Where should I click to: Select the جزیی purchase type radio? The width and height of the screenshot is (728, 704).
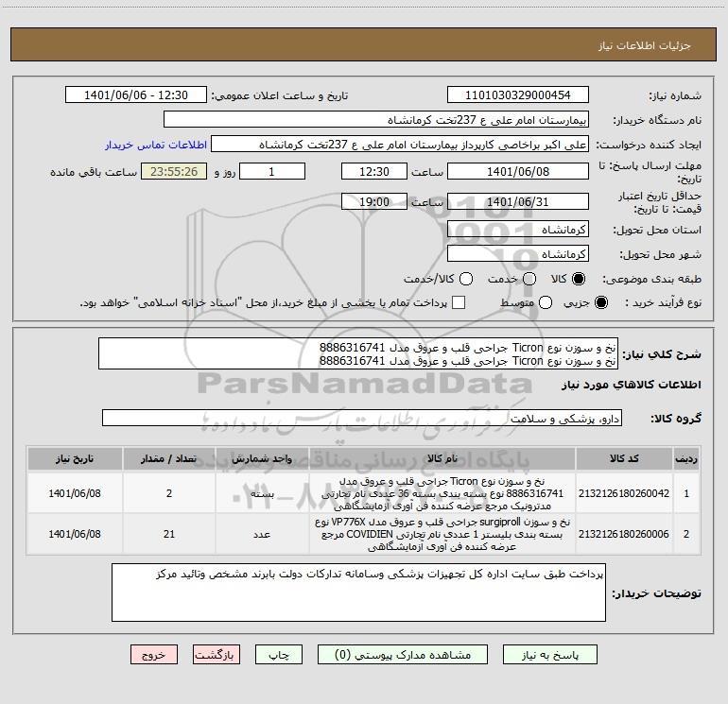click(x=600, y=302)
